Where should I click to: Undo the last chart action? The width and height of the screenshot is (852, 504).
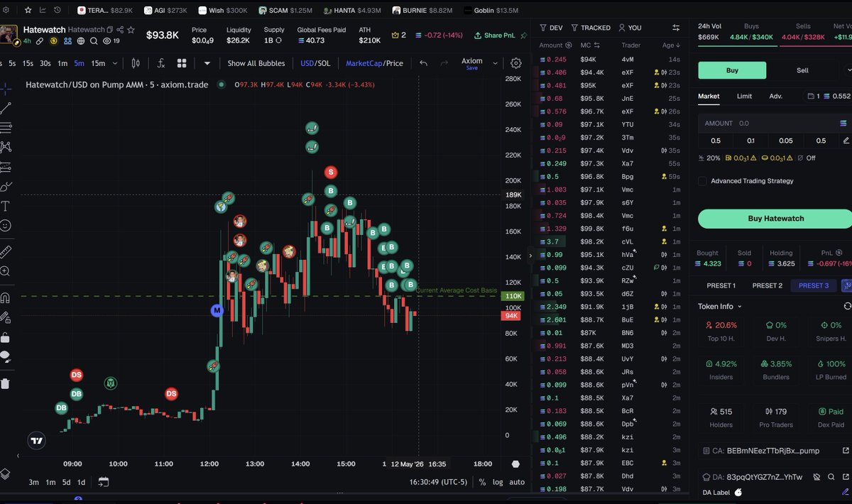(x=424, y=63)
